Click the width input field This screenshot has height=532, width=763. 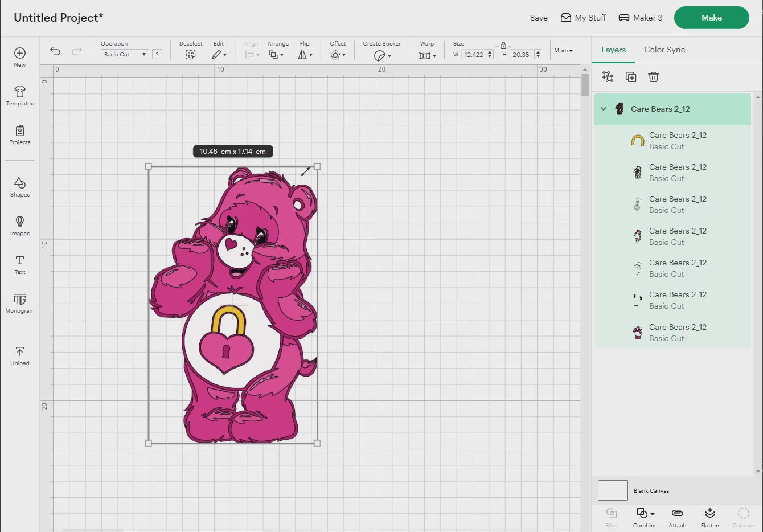[x=473, y=55]
